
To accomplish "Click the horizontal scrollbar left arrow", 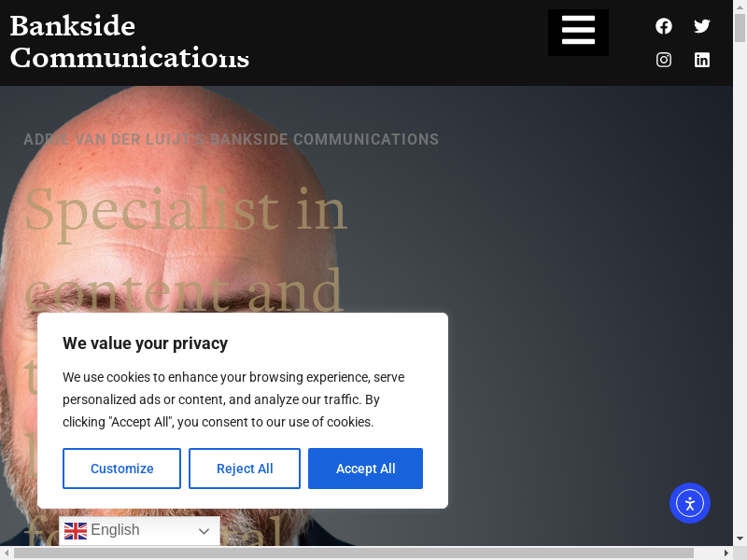I will pos(6,553).
